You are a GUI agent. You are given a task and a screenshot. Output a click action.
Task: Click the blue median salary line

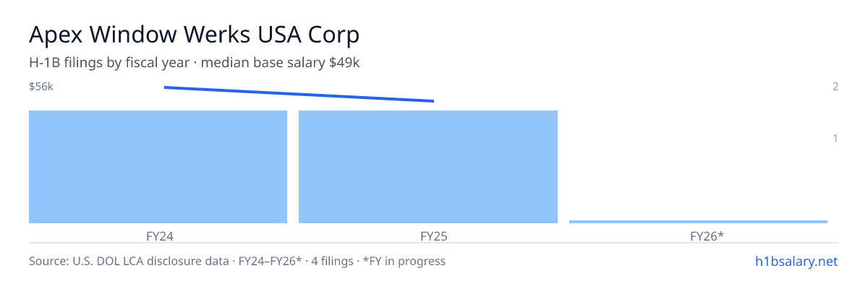(299, 94)
